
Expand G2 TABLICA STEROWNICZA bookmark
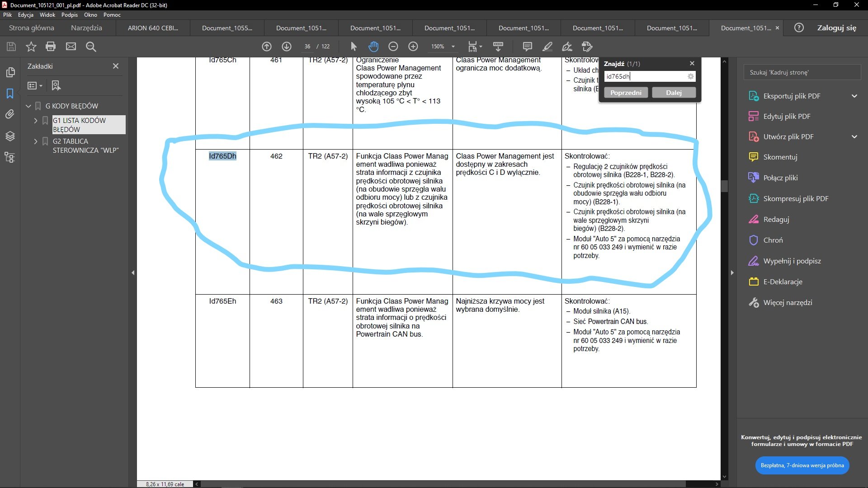pos(36,141)
